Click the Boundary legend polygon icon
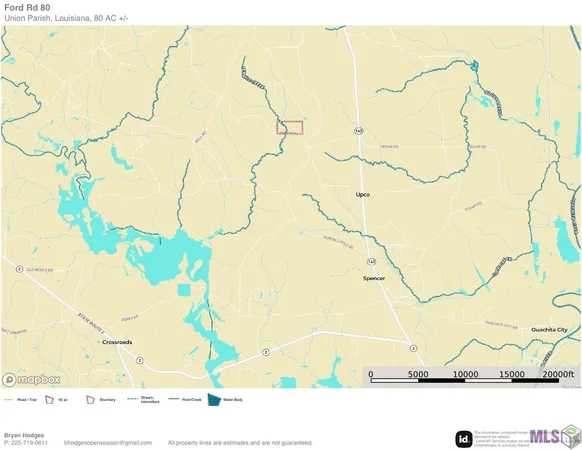Screen dimensions: 582x450 pyautogui.click(x=90, y=400)
